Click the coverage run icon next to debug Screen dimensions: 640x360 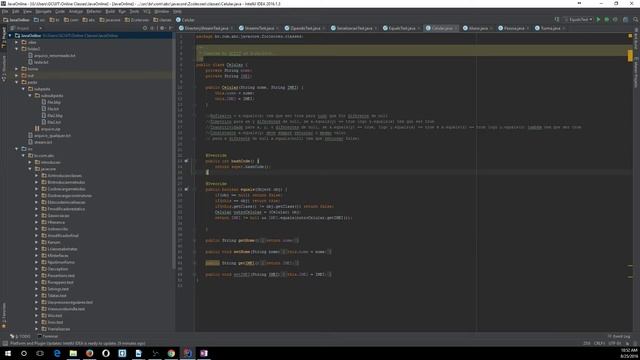click(x=615, y=20)
